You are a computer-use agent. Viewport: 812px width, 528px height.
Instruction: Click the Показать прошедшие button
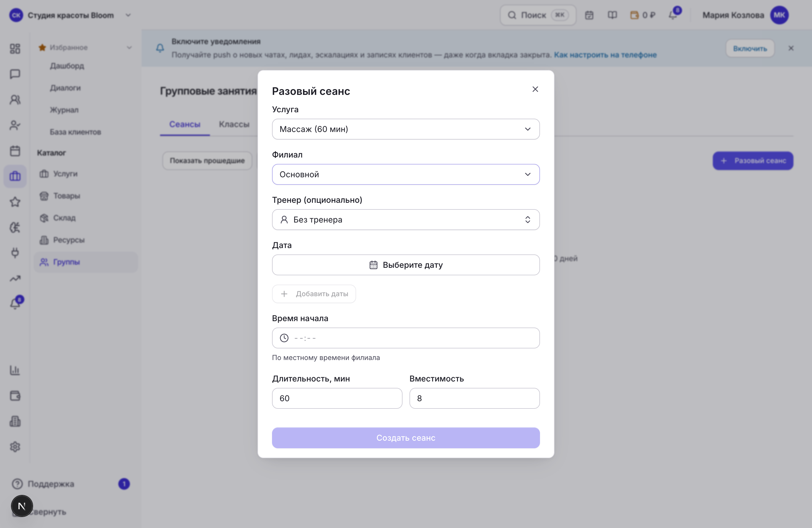(207, 160)
